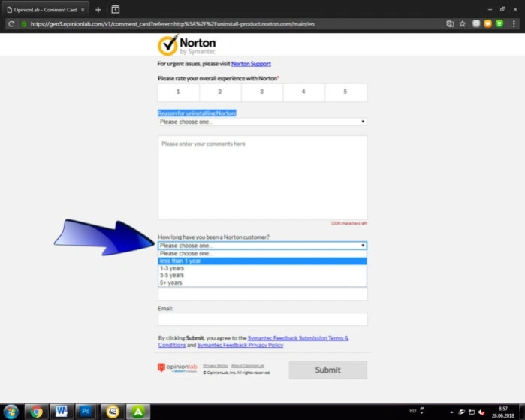This screenshot has height=420, width=525.
Task: Open Symantec Feedback Privacy Policy link
Action: (240, 345)
